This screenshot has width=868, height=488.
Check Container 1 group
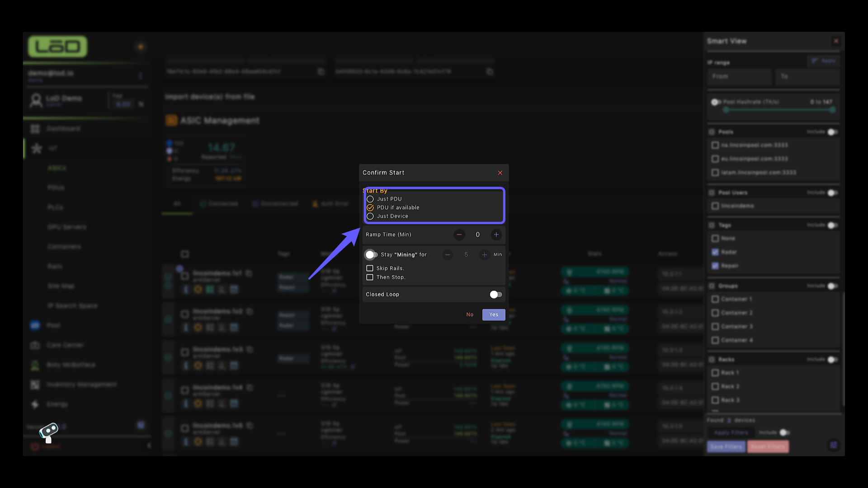(715, 299)
